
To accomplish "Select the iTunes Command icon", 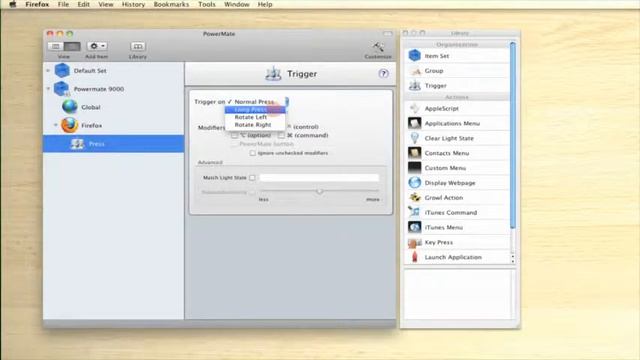I will [x=415, y=212].
